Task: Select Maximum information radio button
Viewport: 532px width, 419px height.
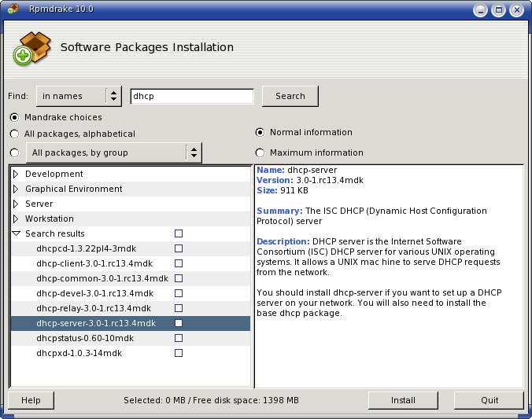Action: click(x=260, y=153)
